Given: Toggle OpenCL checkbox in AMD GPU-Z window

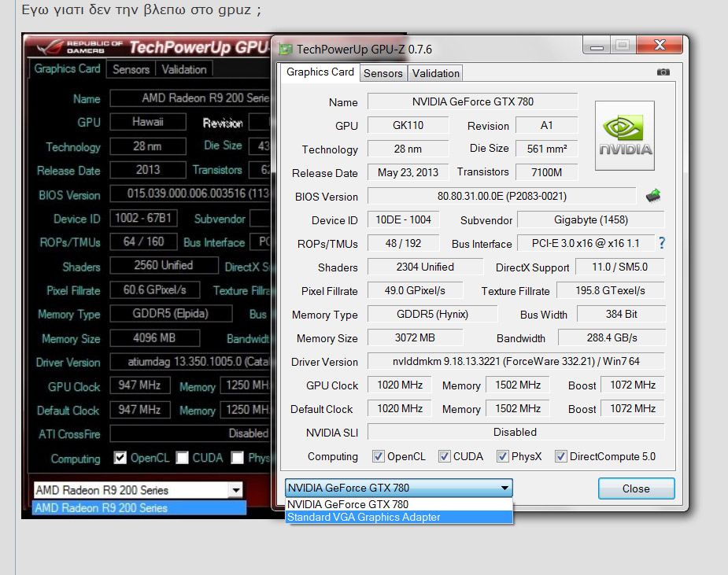Looking at the screenshot, I should tap(120, 458).
